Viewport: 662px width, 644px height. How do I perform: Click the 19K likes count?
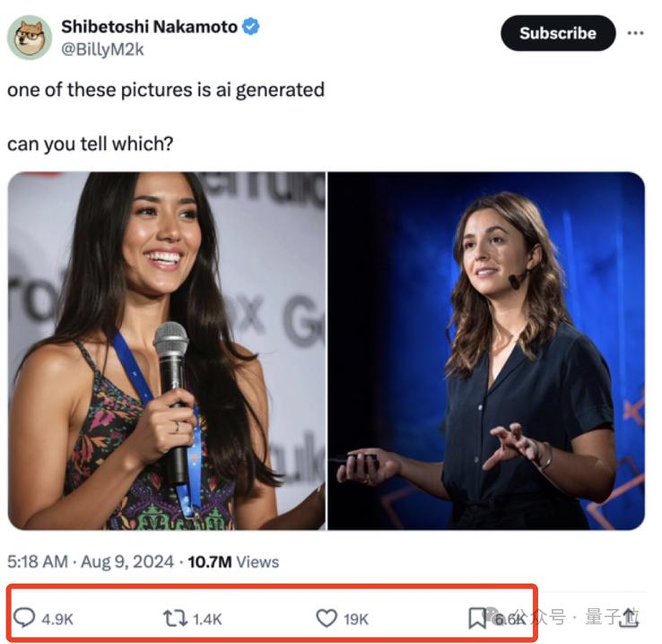click(x=356, y=619)
